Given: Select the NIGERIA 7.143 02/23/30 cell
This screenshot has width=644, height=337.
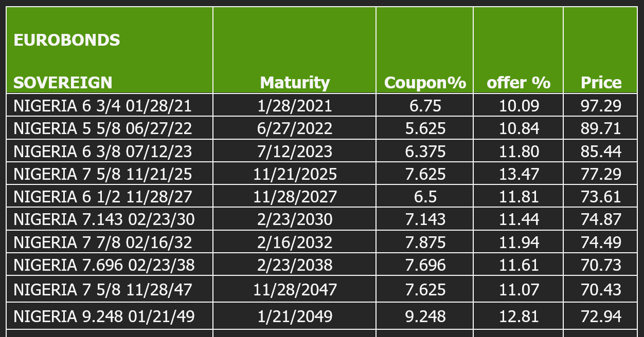Looking at the screenshot, I should click(110, 218).
